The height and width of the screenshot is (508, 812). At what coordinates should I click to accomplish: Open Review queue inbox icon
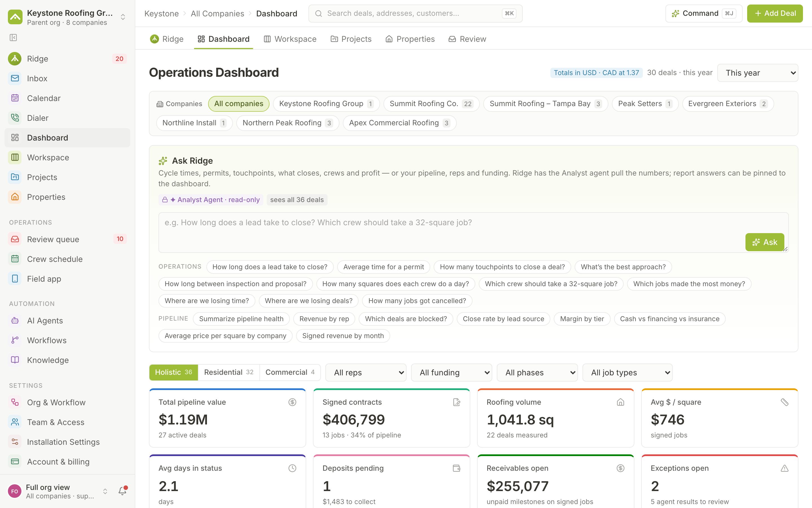[x=15, y=239]
